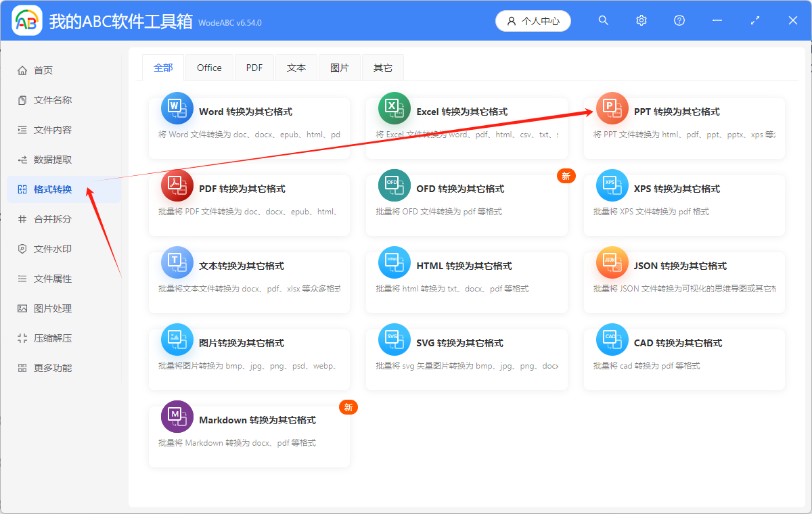Click the JSON conversion tool icon
This screenshot has height=514, width=812.
tap(612, 262)
